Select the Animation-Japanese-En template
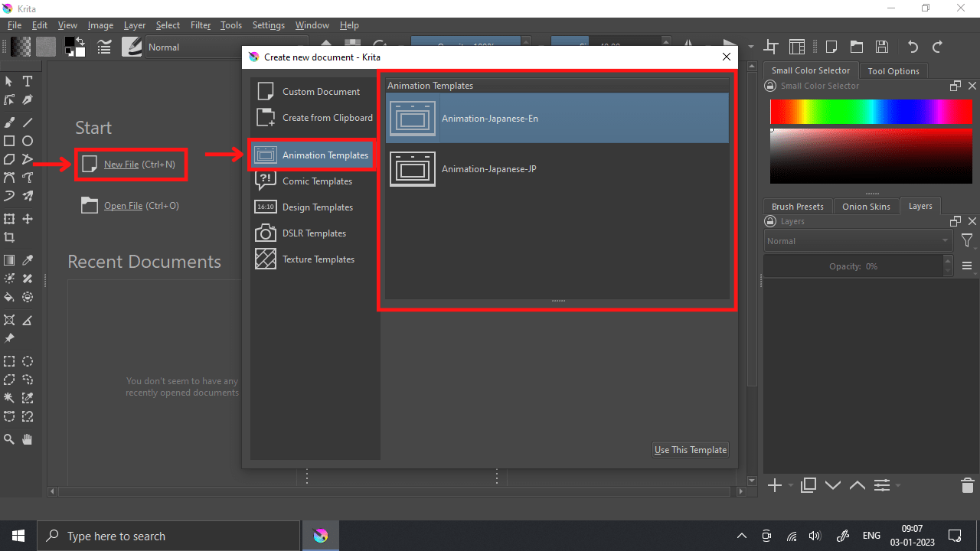 (557, 119)
